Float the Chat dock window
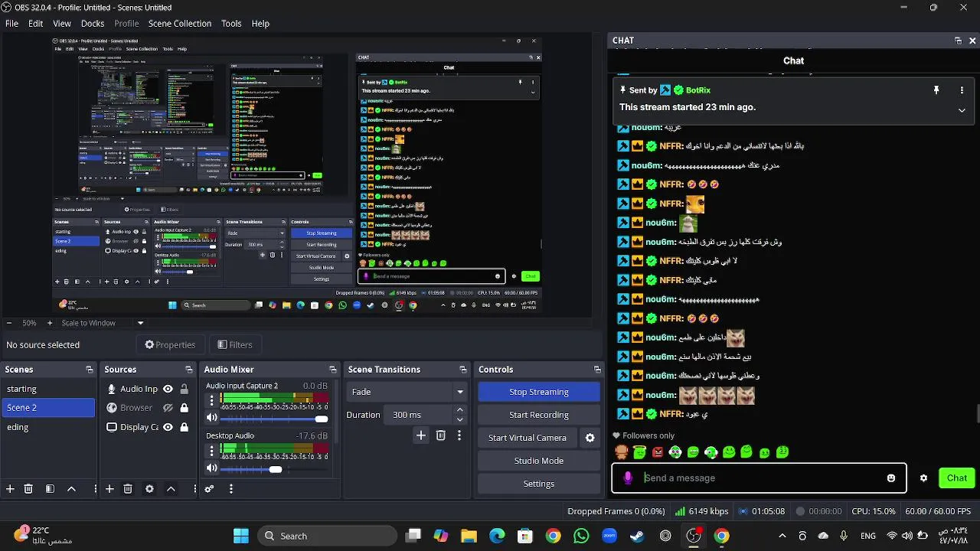 click(x=958, y=41)
